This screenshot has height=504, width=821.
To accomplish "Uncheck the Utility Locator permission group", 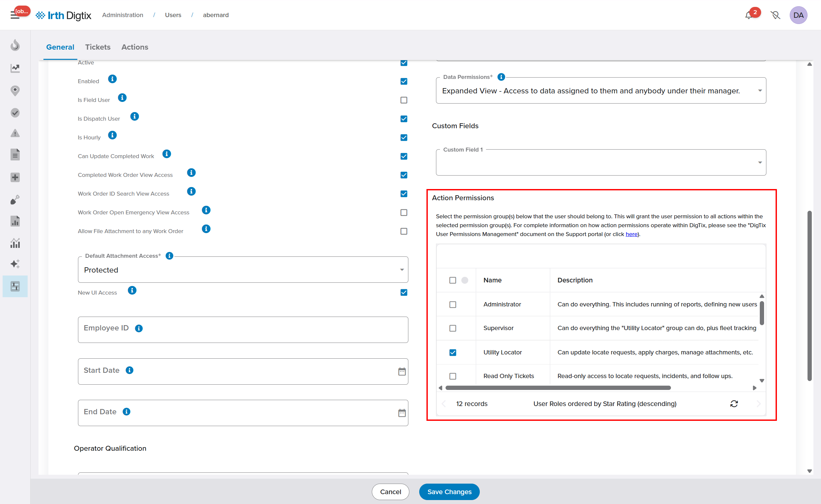I will [x=452, y=352].
